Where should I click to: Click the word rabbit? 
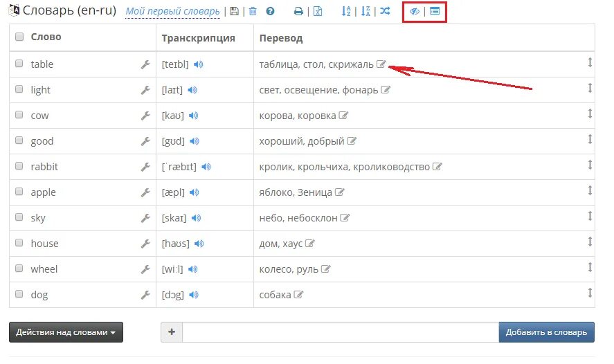point(44,167)
